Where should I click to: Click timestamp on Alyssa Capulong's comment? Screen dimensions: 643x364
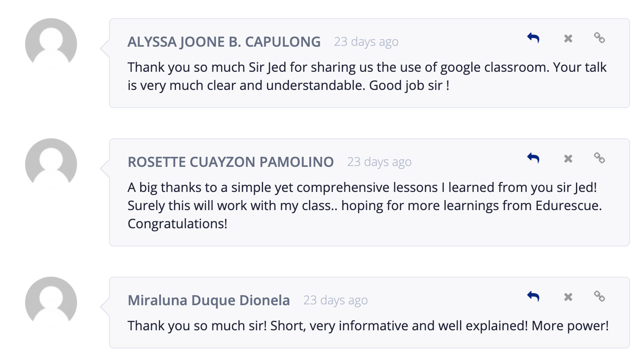coord(366,42)
